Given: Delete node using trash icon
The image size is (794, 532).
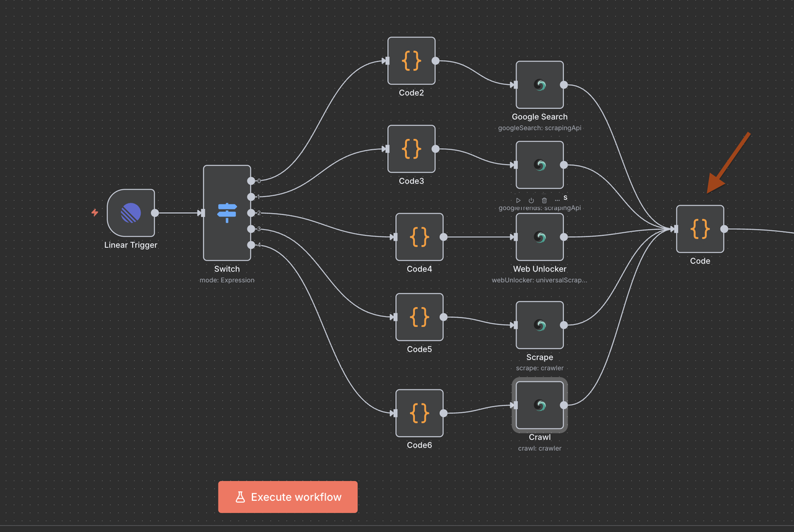Looking at the screenshot, I should [x=544, y=200].
